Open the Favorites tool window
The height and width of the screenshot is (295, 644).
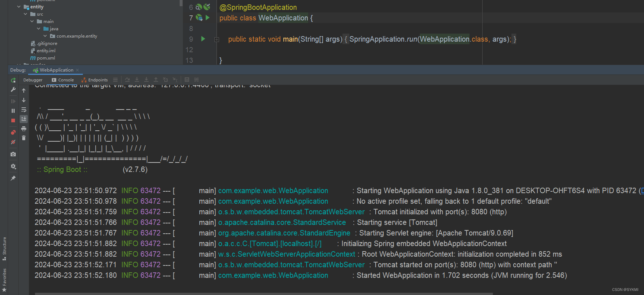(4, 280)
